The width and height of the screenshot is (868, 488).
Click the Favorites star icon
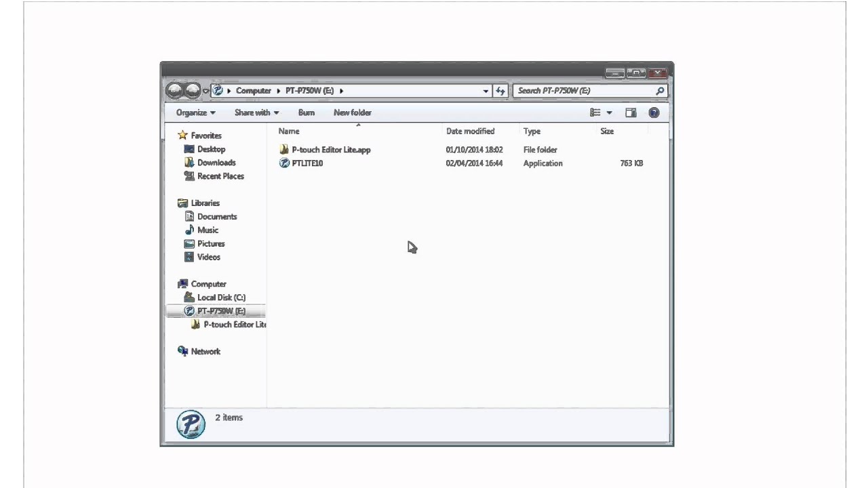click(182, 135)
